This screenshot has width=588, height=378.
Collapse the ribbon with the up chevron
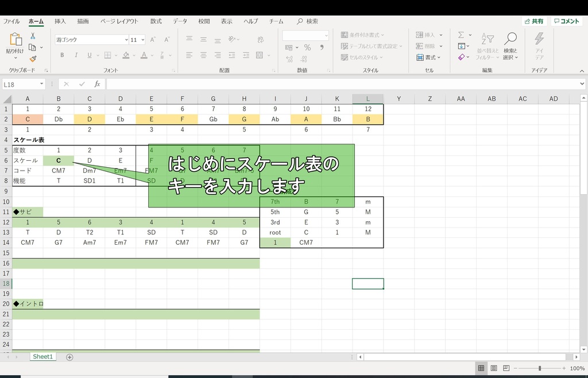pos(582,71)
